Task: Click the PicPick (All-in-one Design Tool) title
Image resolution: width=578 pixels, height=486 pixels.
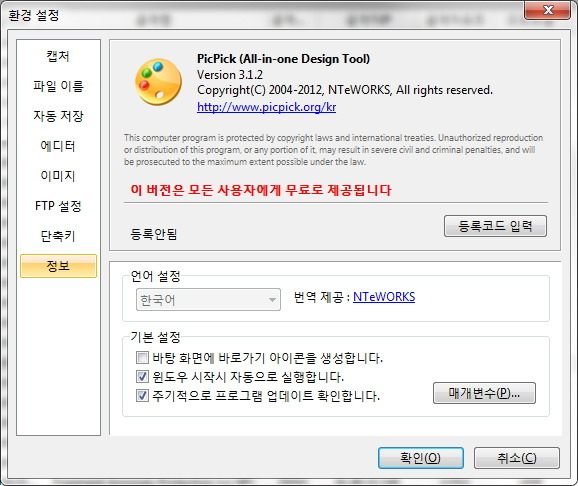Action: pyautogui.click(x=283, y=59)
